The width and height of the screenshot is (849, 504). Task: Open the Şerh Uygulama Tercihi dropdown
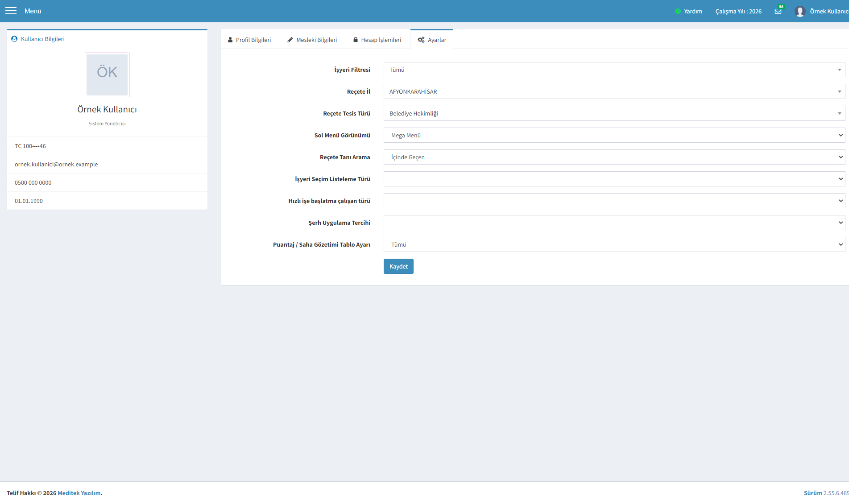pyautogui.click(x=614, y=223)
